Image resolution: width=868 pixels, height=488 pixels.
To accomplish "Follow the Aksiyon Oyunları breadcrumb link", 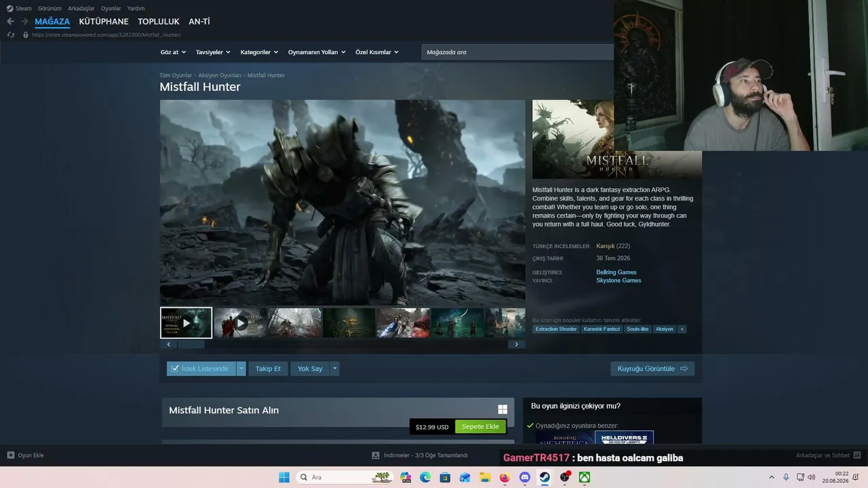I will (220, 75).
